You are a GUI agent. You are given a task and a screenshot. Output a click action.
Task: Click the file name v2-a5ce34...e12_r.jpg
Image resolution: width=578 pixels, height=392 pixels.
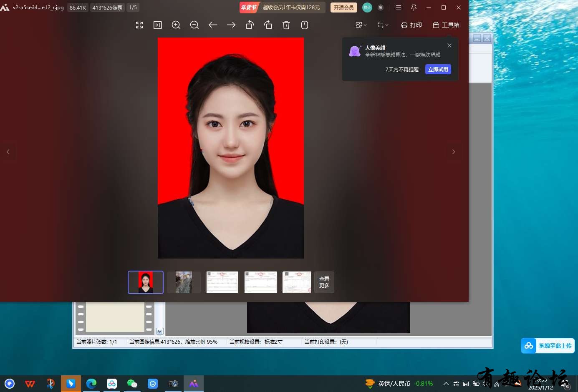coord(38,8)
